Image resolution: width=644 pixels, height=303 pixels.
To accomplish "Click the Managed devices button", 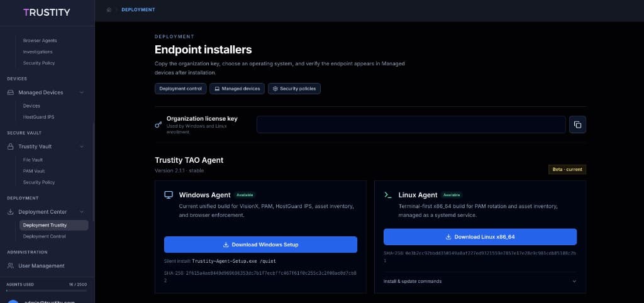I will pyautogui.click(x=237, y=89).
